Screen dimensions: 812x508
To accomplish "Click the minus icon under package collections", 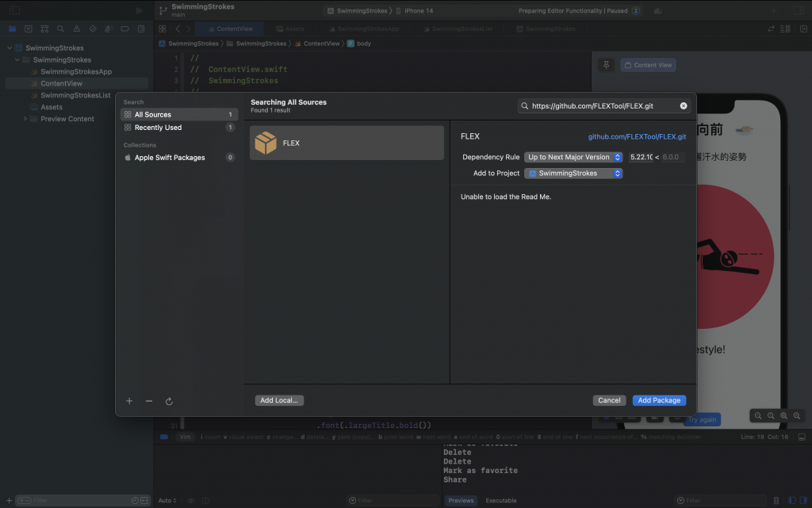I will tap(149, 401).
